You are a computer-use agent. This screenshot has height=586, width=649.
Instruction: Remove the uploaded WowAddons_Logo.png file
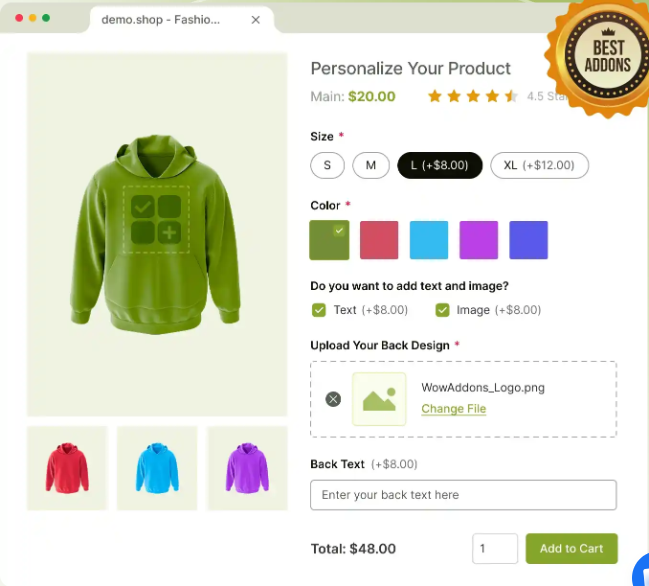tap(333, 399)
